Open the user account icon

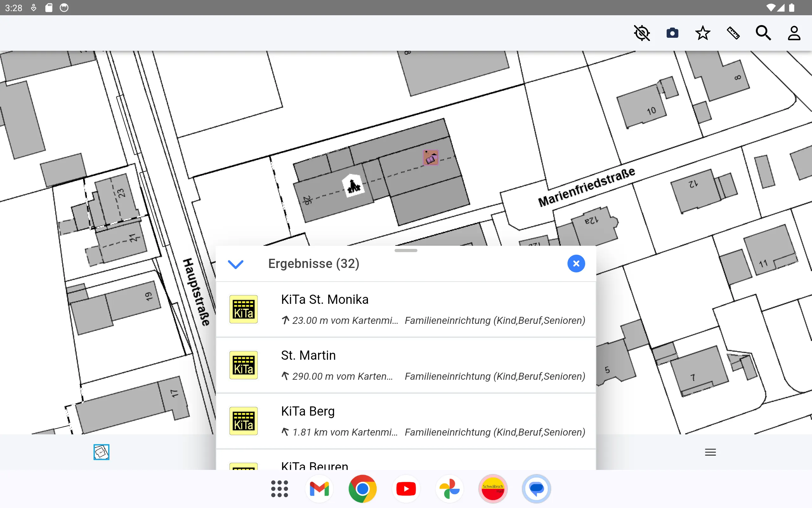(794, 33)
